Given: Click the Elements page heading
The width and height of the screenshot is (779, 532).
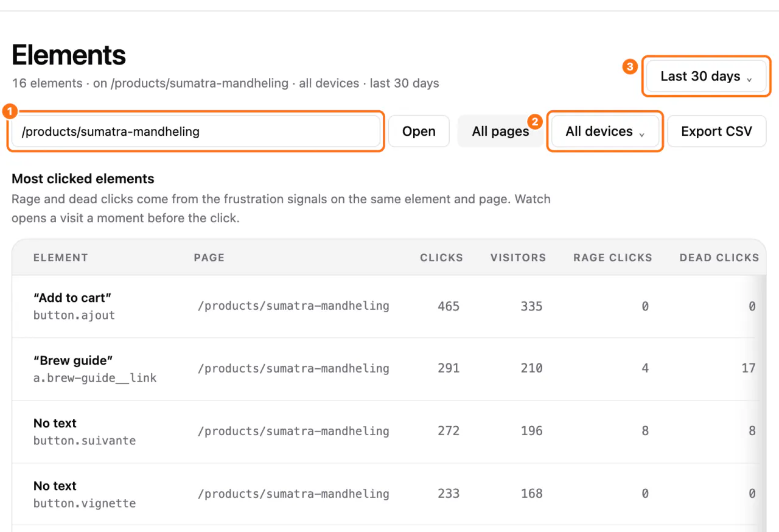Looking at the screenshot, I should coord(69,55).
